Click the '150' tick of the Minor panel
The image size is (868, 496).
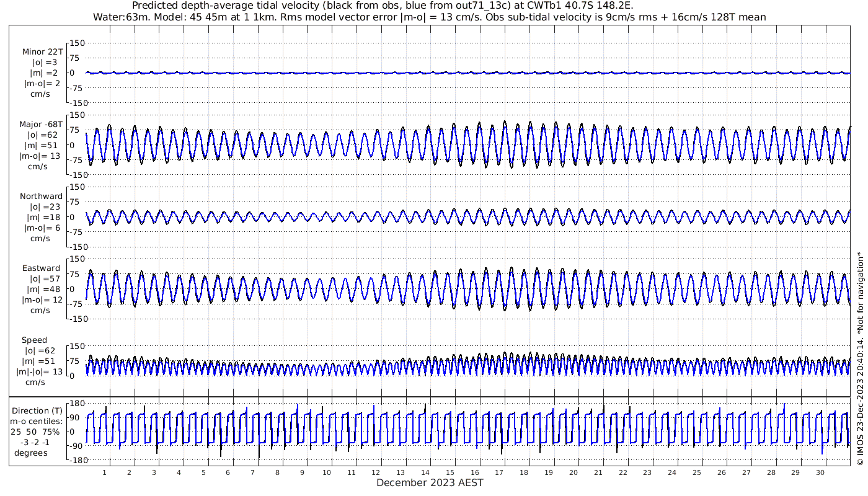pos(77,43)
